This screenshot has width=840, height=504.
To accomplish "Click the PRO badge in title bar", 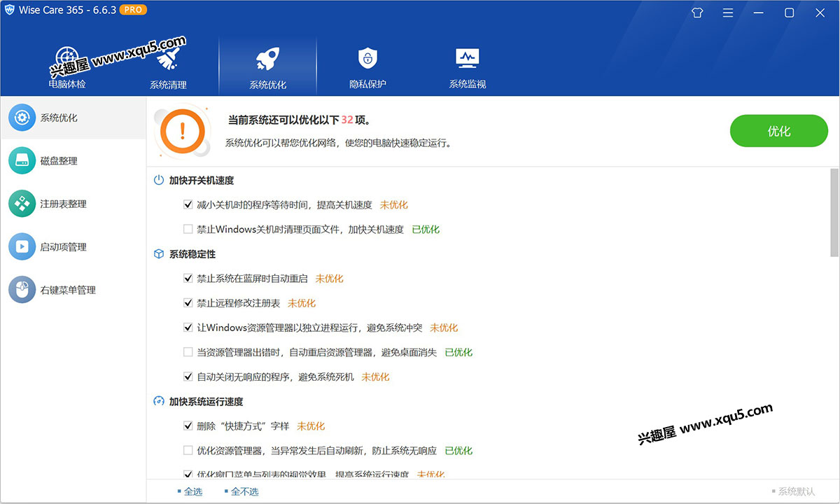I will tap(133, 10).
